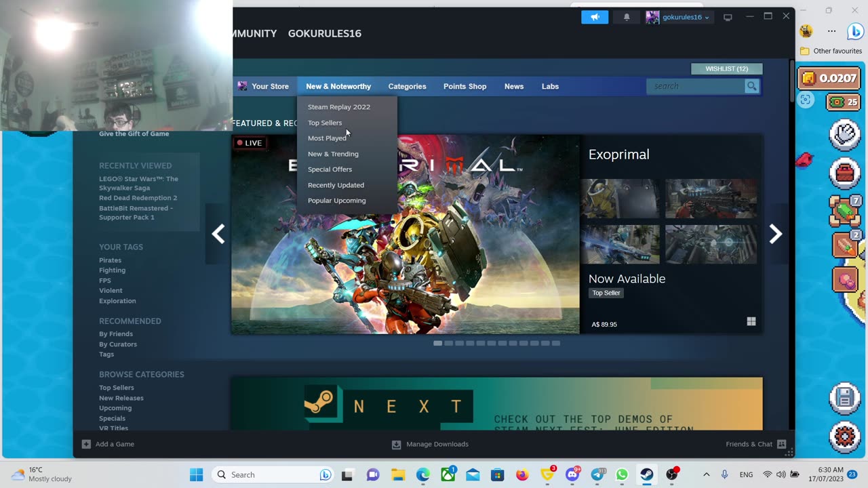Switch Steam to Big Picture mode
868x488 pixels.
(x=728, y=17)
